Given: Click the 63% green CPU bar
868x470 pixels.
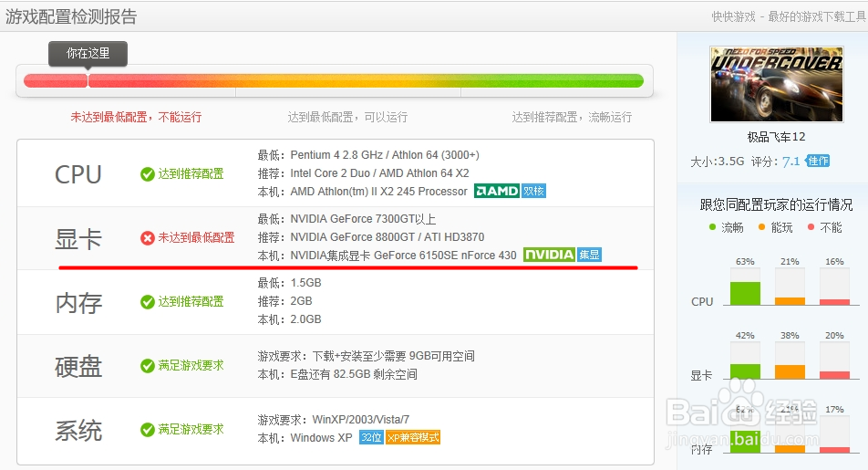Looking at the screenshot, I should (x=745, y=293).
